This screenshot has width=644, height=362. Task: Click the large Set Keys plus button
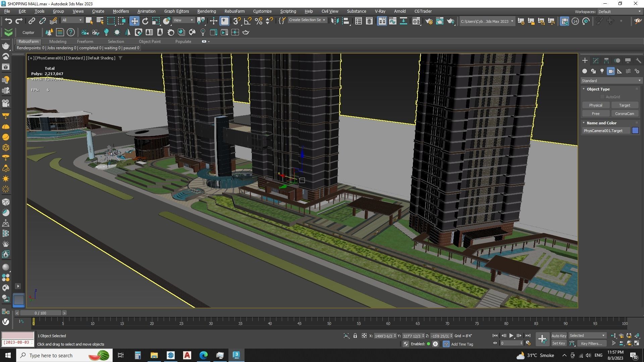tap(542, 339)
